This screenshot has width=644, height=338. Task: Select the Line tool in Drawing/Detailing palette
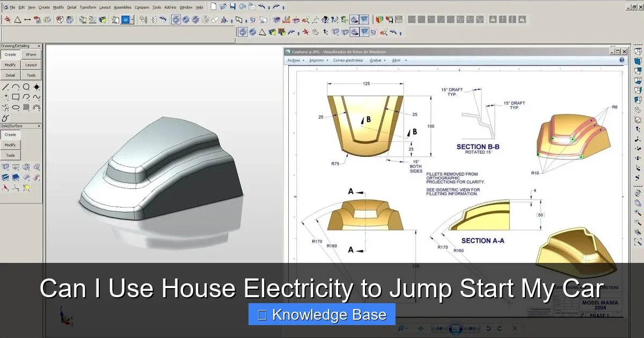6,87
